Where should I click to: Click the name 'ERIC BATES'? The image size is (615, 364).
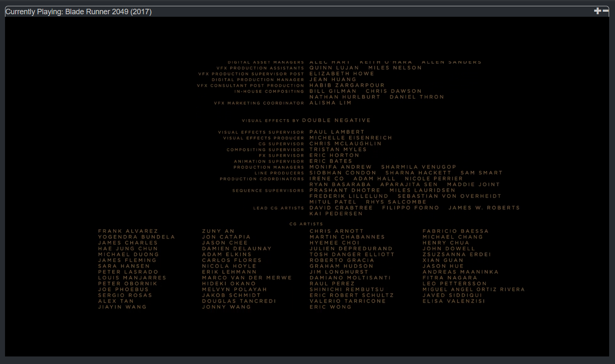pos(331,161)
